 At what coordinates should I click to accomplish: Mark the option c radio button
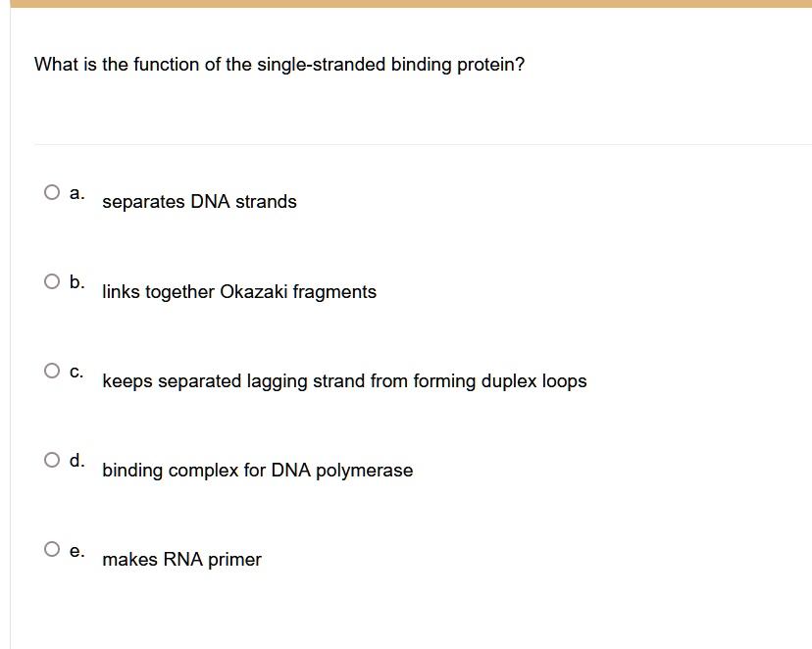coord(51,372)
